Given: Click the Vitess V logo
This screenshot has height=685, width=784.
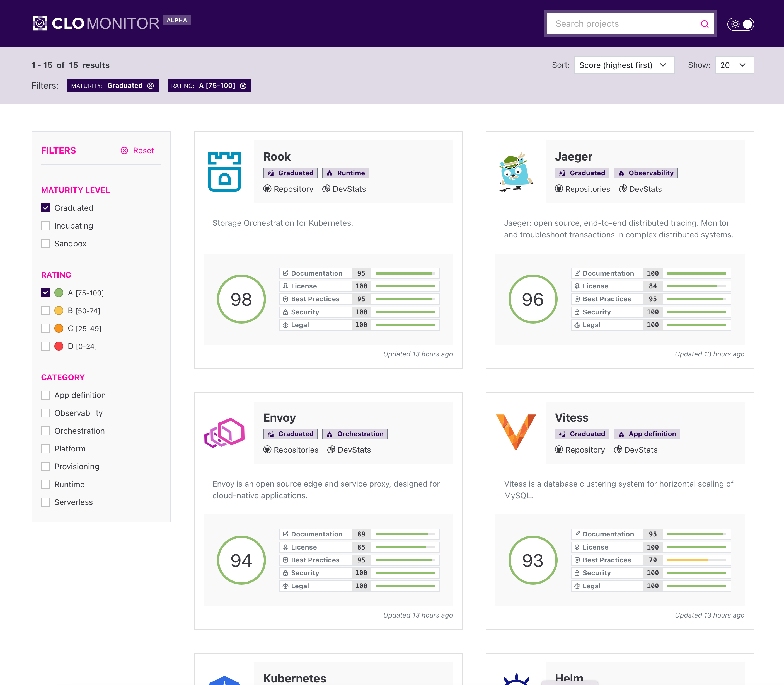Looking at the screenshot, I should point(516,432).
